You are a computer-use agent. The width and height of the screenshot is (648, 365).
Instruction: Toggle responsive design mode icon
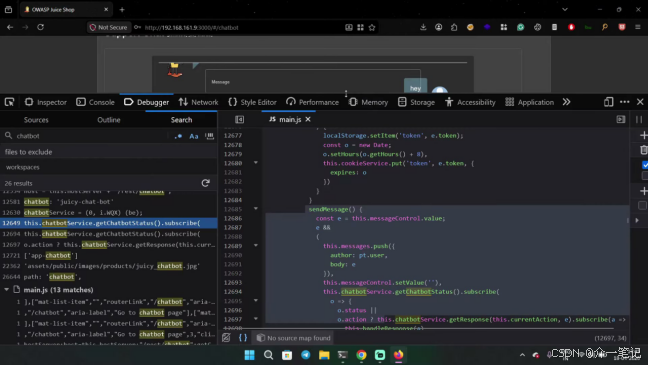pyautogui.click(x=608, y=102)
